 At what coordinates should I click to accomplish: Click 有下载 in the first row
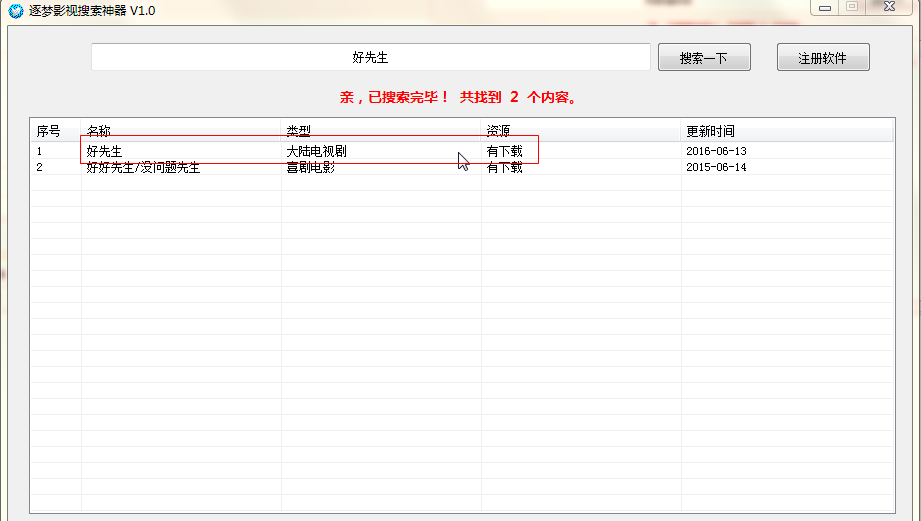tap(504, 151)
